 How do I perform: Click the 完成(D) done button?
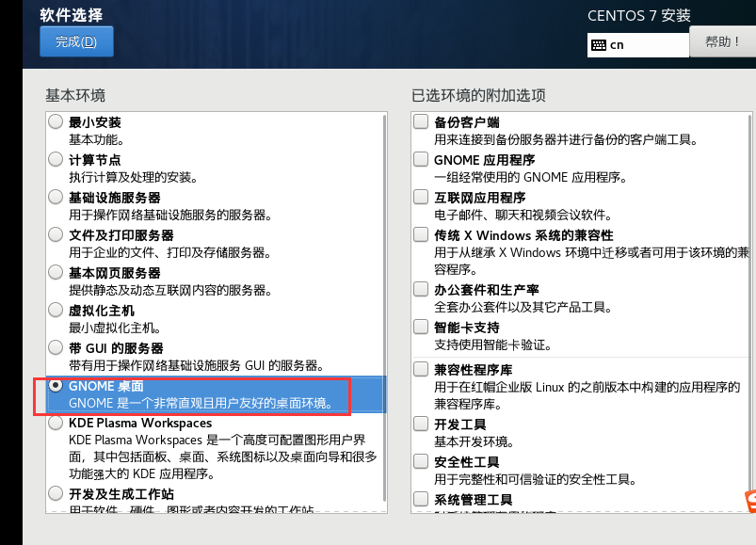[76, 41]
